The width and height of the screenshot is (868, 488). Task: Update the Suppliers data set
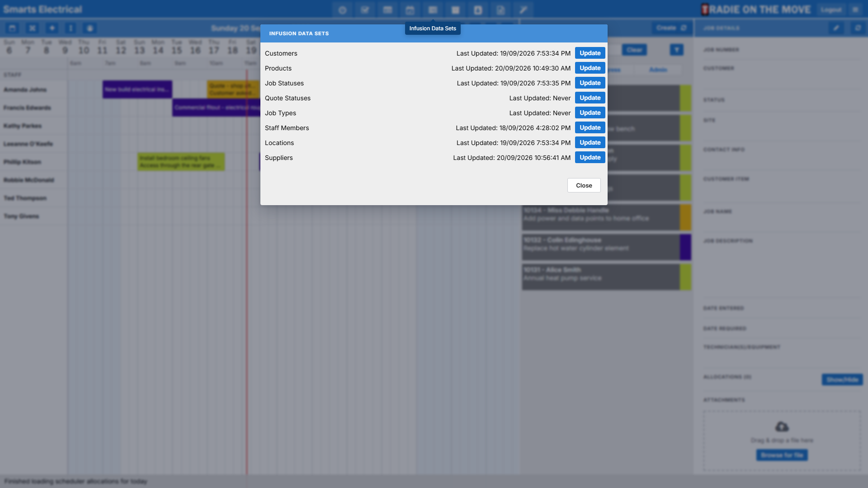coord(590,157)
